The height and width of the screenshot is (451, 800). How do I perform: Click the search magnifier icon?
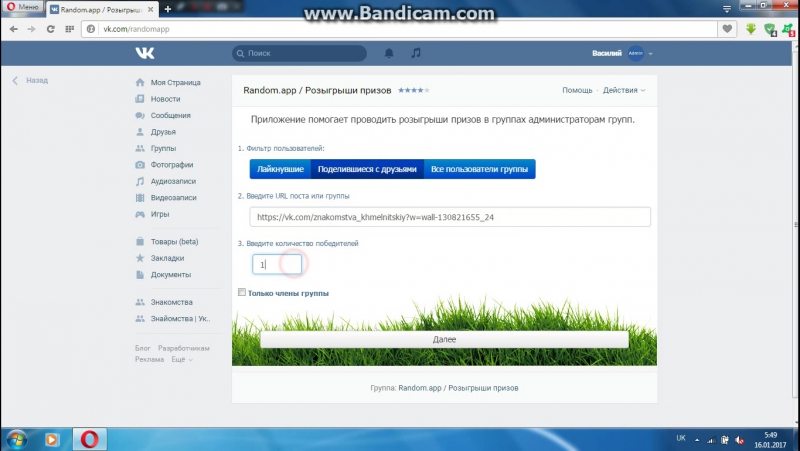click(x=240, y=53)
